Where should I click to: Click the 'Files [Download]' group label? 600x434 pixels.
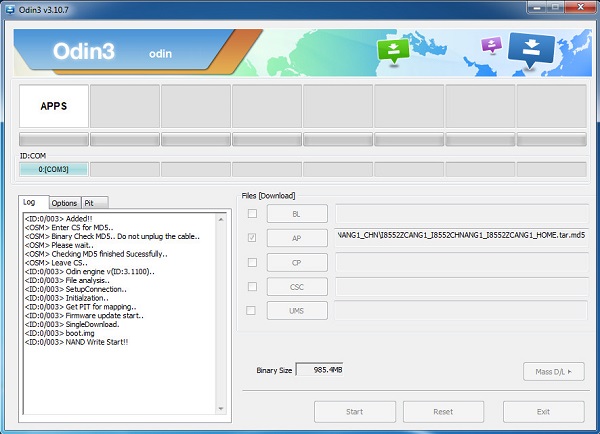click(268, 196)
